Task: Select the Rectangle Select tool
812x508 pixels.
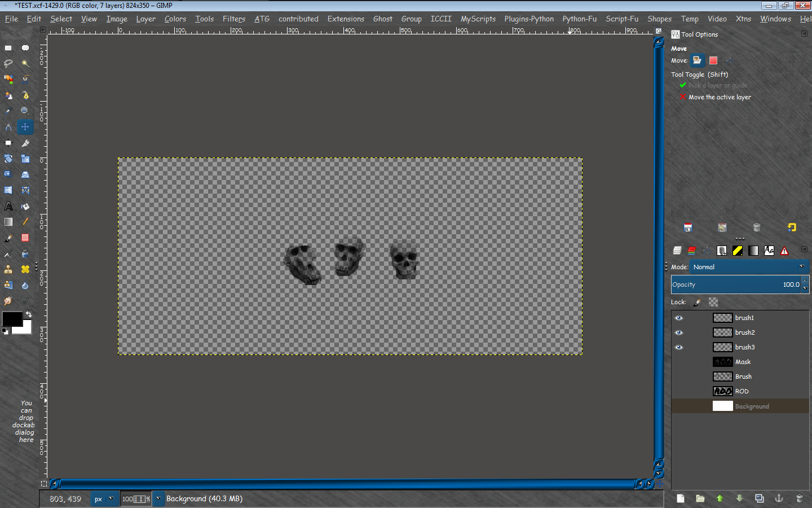Action: [8, 48]
